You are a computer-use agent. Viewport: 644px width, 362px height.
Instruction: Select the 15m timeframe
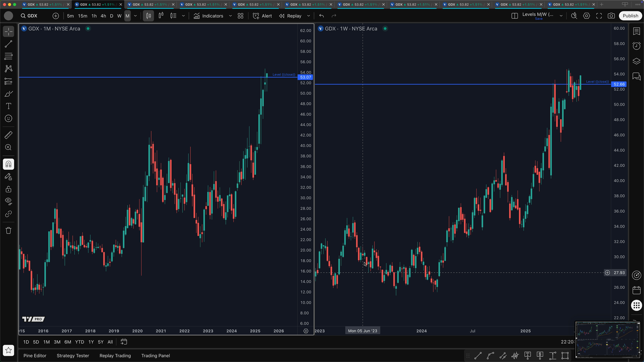pyautogui.click(x=83, y=16)
